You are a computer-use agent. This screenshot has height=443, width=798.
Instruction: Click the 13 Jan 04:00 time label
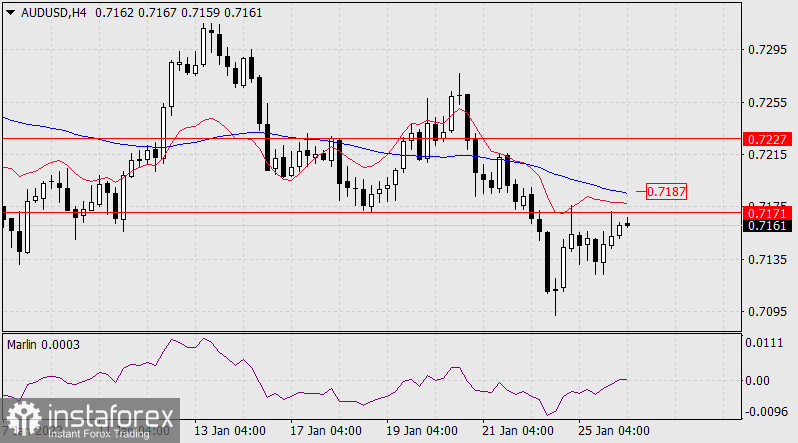click(230, 432)
